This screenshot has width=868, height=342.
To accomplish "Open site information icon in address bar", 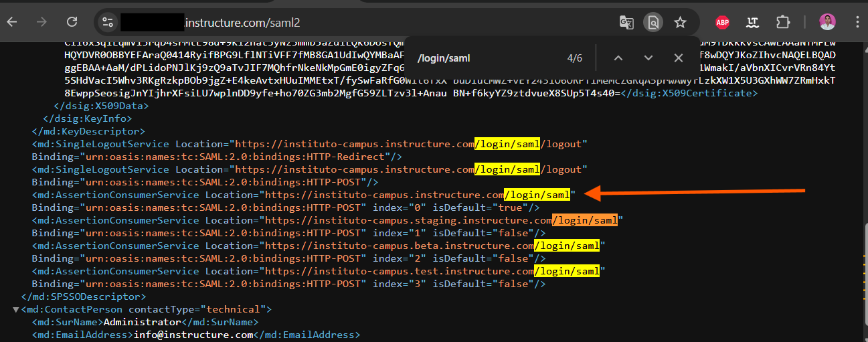I will [108, 22].
